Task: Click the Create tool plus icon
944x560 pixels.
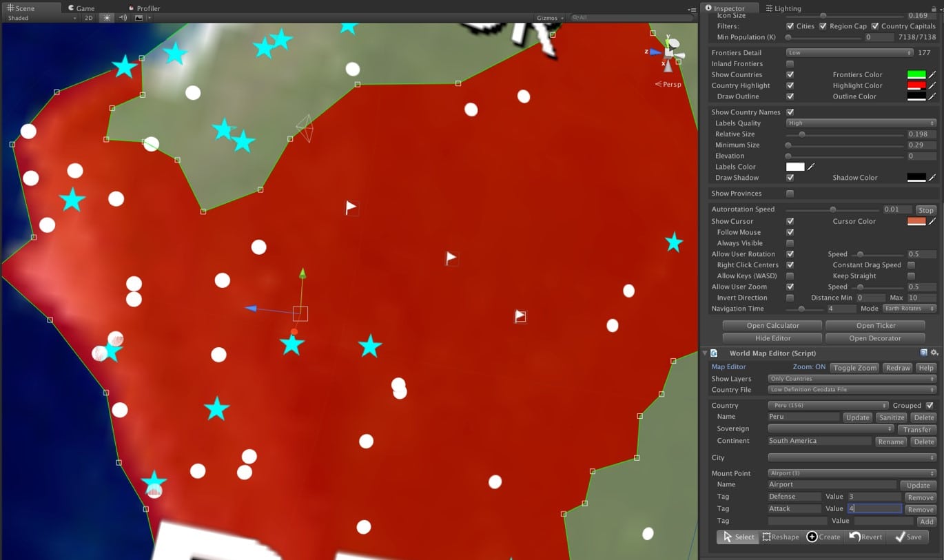Action: tap(812, 537)
